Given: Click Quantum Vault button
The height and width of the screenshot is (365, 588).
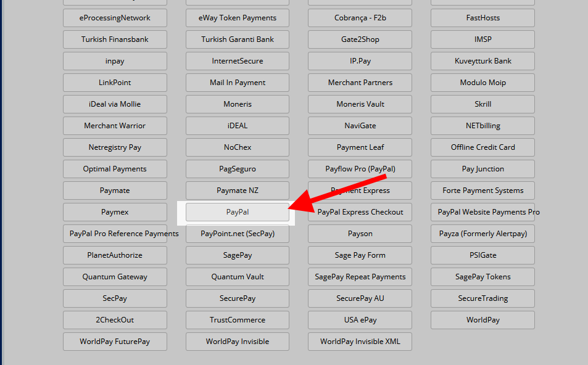Looking at the screenshot, I should click(238, 277).
